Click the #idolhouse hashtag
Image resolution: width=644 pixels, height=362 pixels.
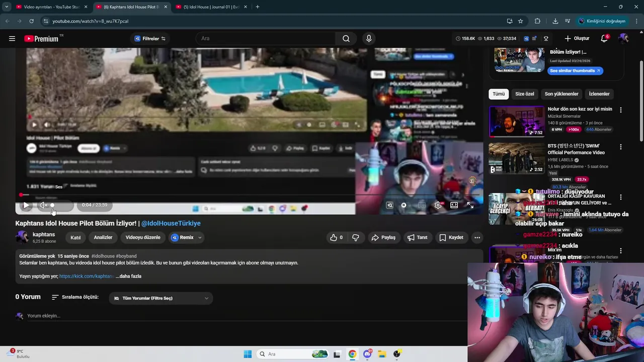103,256
